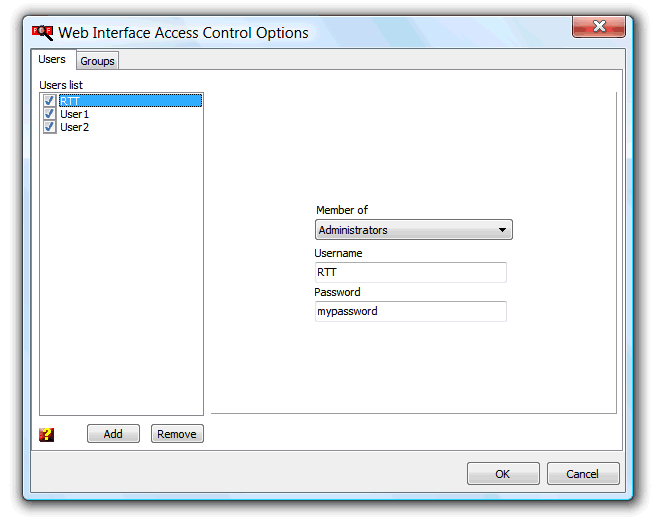657x525 pixels.
Task: Click the Remove button
Action: (177, 434)
